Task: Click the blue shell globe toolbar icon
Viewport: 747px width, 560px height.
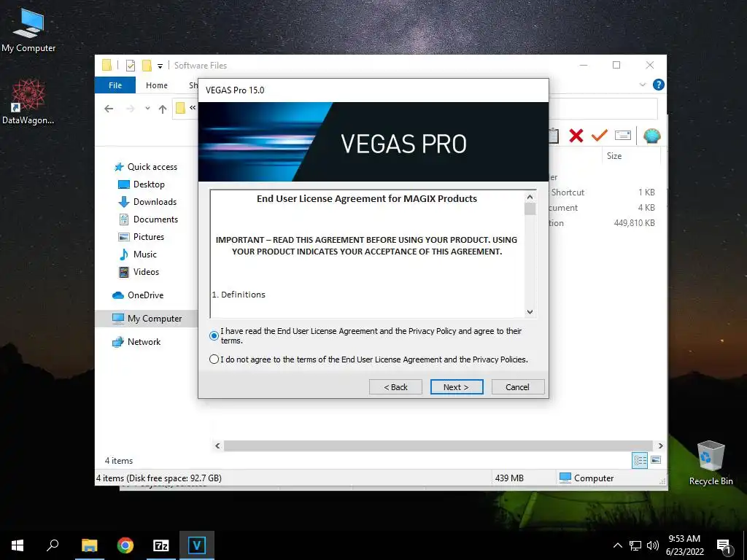Action: 651,136
